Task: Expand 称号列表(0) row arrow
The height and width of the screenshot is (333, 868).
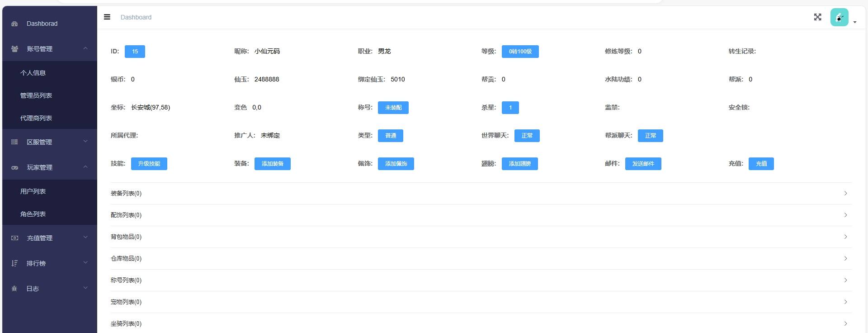Action: click(845, 281)
